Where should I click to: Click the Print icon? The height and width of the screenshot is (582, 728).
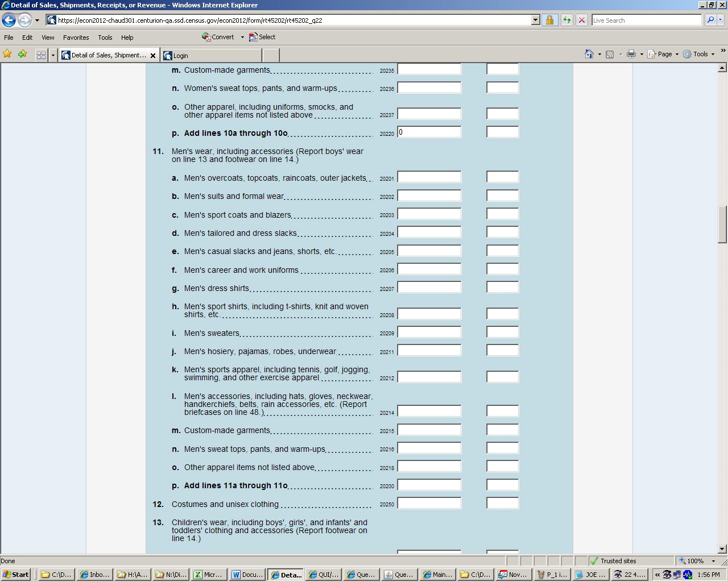(631, 54)
